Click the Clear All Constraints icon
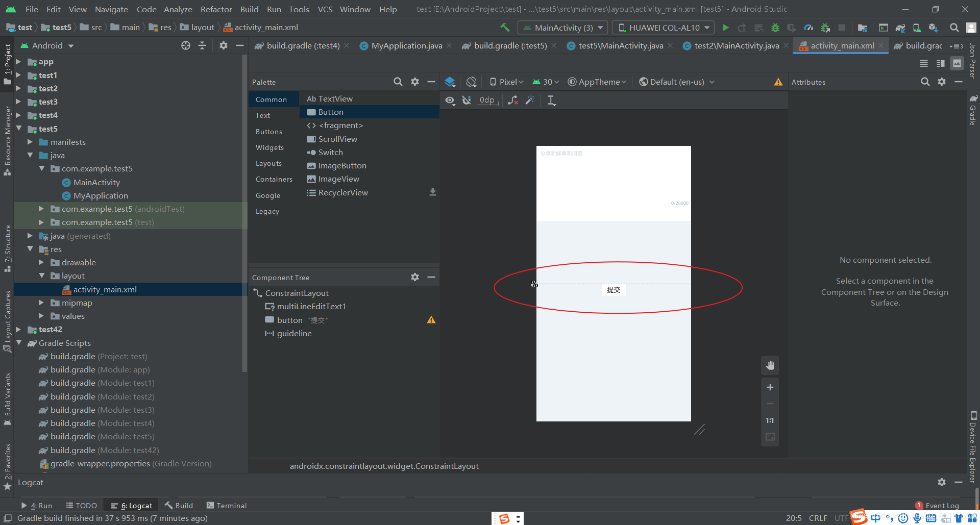Viewport: 980px width, 525px height. 513,100
